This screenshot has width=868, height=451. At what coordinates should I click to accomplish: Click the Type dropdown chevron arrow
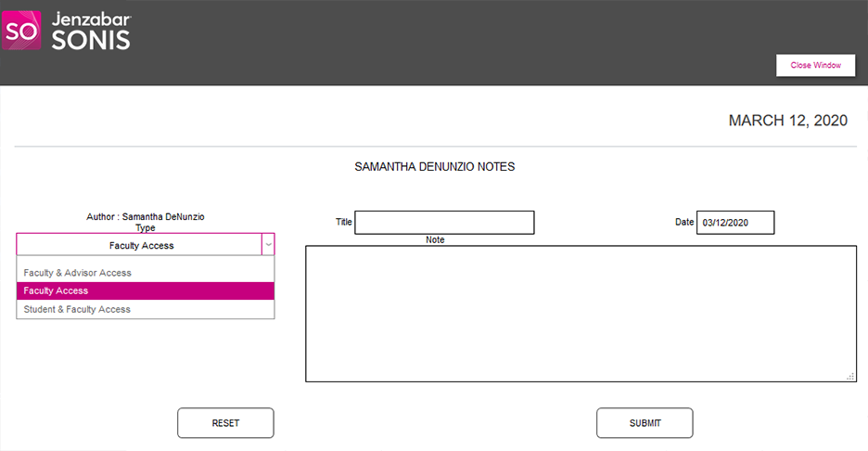268,245
